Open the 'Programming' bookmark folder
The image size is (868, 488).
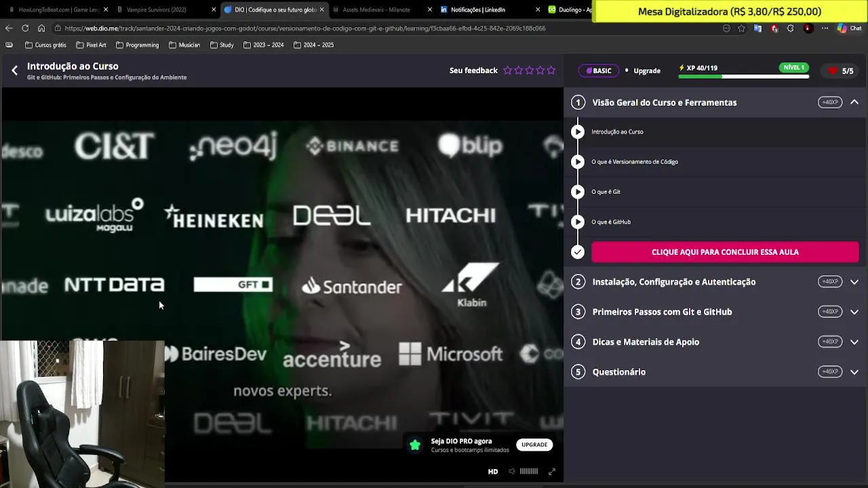pos(137,45)
